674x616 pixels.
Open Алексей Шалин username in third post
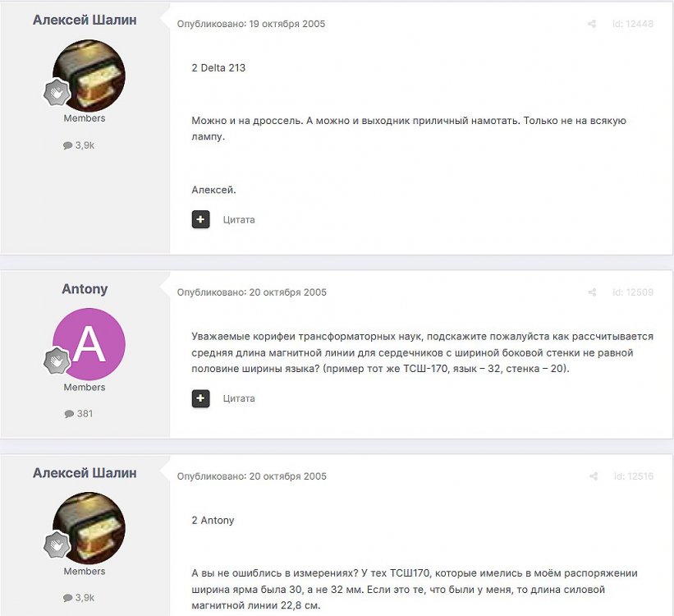coord(85,473)
